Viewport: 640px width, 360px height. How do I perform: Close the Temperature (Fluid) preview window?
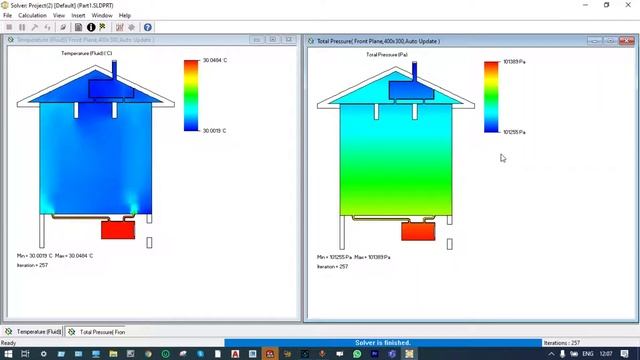coord(289,40)
